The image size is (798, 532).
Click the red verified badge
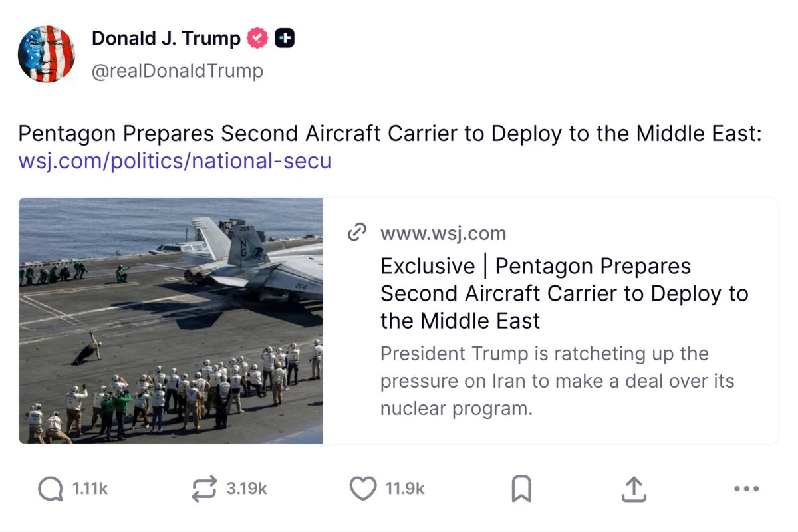[x=257, y=39]
